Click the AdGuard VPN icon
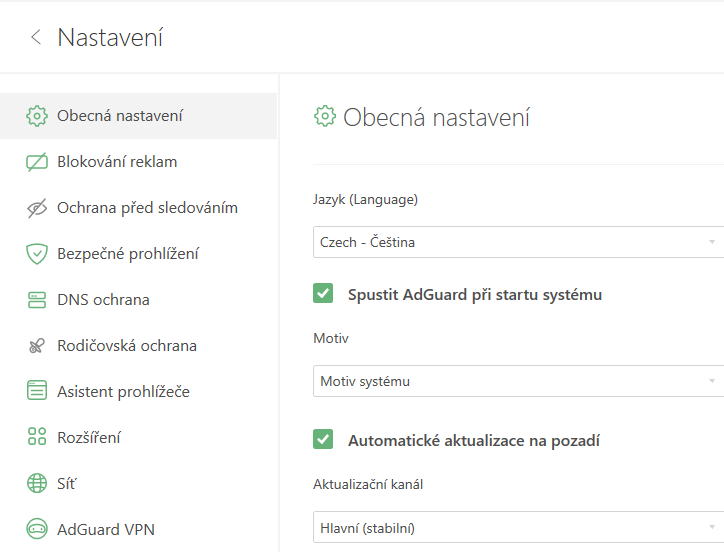The height and width of the screenshot is (552, 724). [x=37, y=530]
